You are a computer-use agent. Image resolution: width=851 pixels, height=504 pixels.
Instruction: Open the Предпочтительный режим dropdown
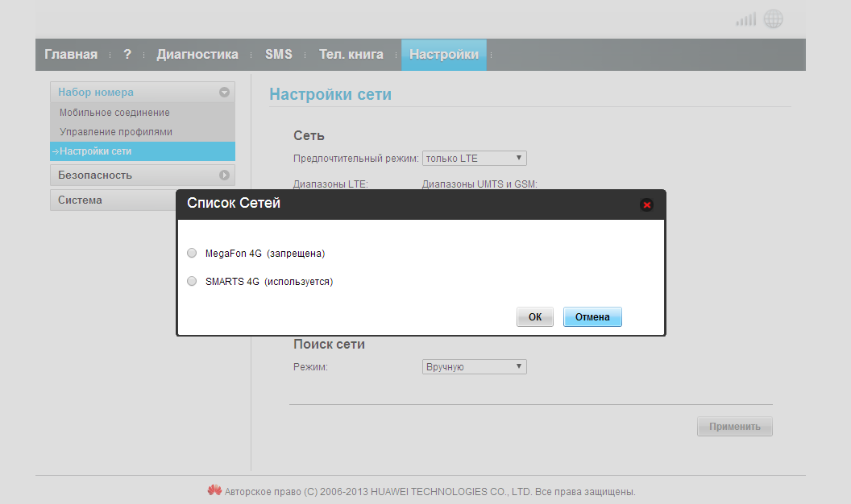[x=475, y=159]
